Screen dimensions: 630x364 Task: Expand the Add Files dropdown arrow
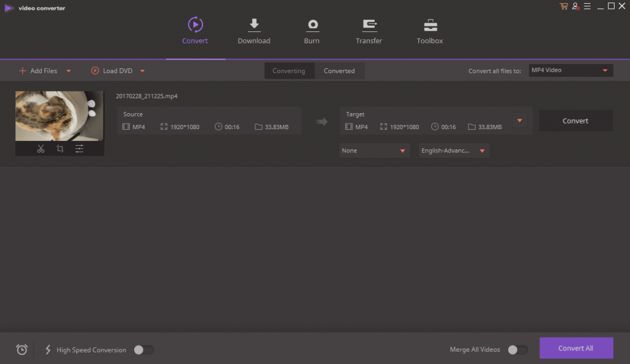[69, 71]
